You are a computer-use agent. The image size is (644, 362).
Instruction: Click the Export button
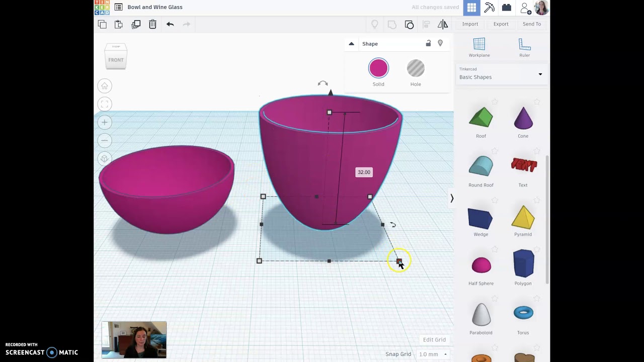(x=501, y=24)
